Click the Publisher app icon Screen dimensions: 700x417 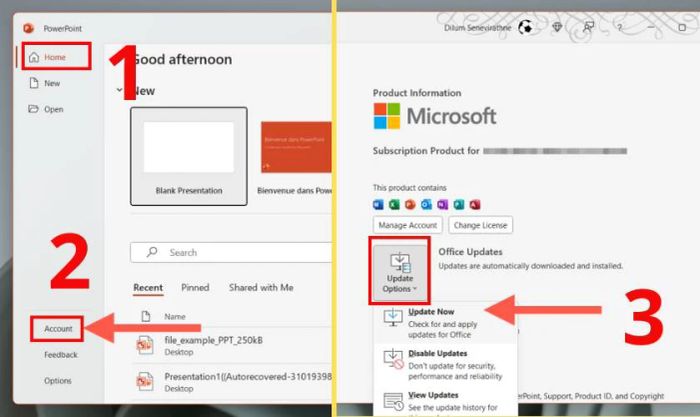[x=458, y=204]
